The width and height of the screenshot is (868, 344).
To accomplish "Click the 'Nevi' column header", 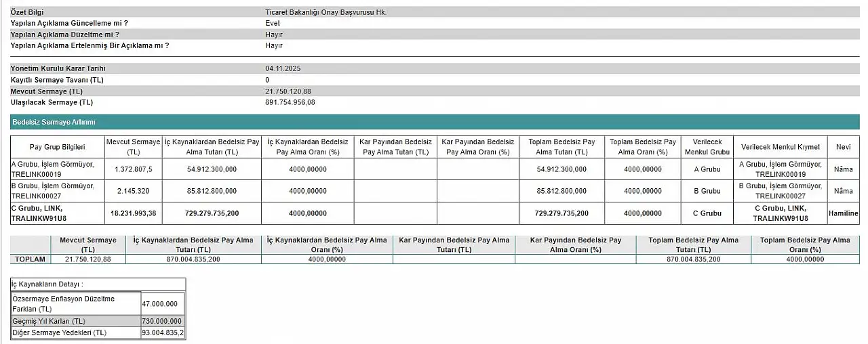I will click(x=843, y=147).
